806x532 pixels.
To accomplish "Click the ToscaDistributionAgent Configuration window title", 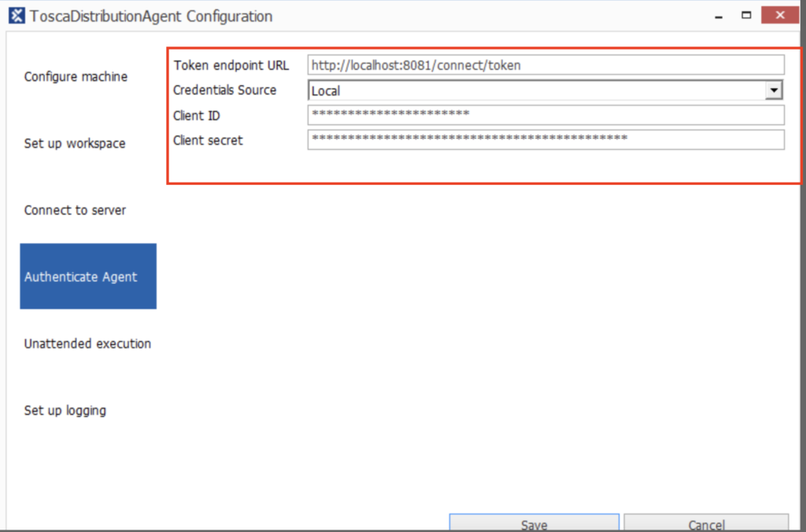I will pos(151,17).
